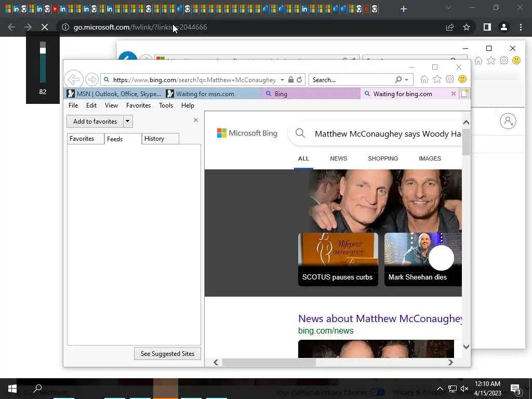Open favorites star icon in front IE window

(x=437, y=79)
